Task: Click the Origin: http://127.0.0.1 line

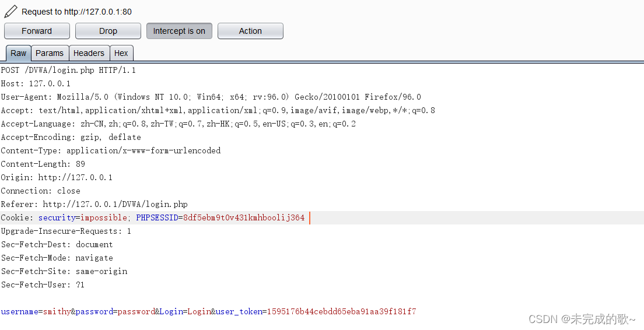Action: 57,177
